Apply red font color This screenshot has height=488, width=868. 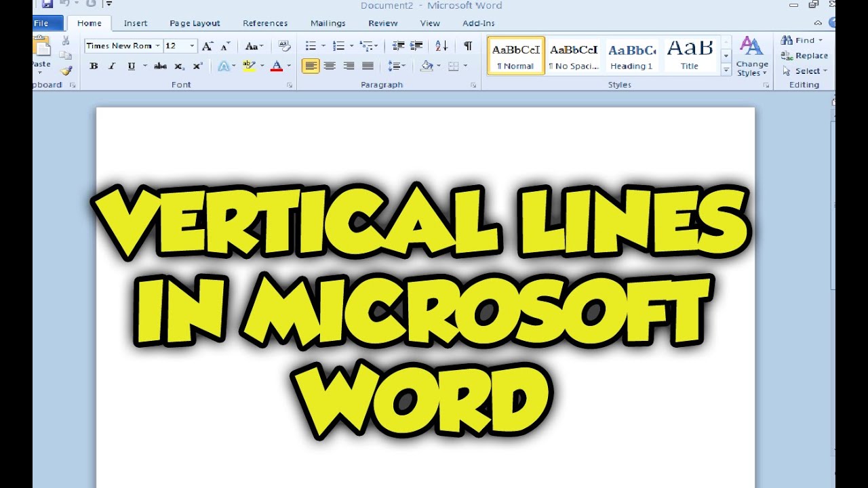[276, 66]
